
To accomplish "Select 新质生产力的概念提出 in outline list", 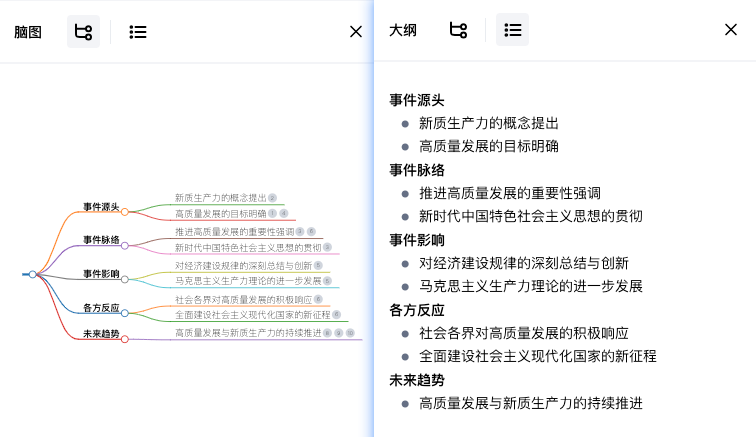I will [x=488, y=123].
